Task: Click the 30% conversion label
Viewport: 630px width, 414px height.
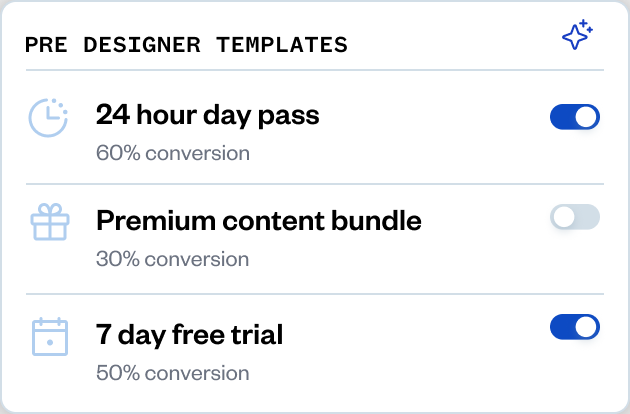Action: click(173, 259)
